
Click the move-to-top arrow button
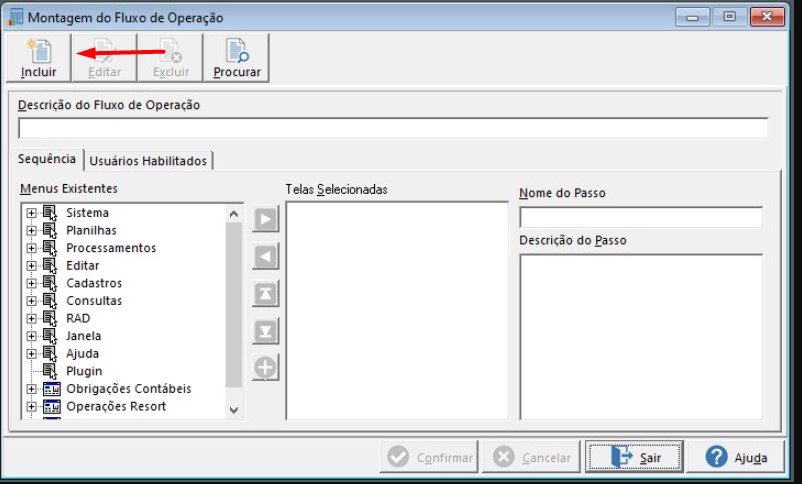click(x=265, y=294)
